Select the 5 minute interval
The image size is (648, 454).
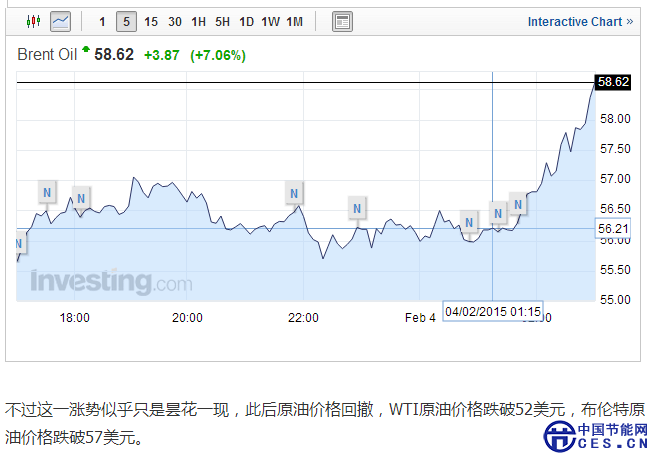click(x=126, y=21)
